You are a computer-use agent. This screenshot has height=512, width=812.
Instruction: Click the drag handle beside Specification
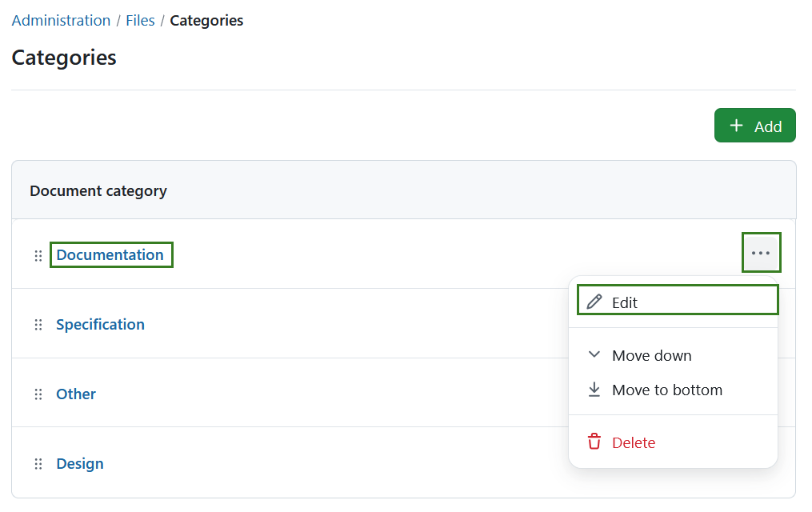(38, 324)
